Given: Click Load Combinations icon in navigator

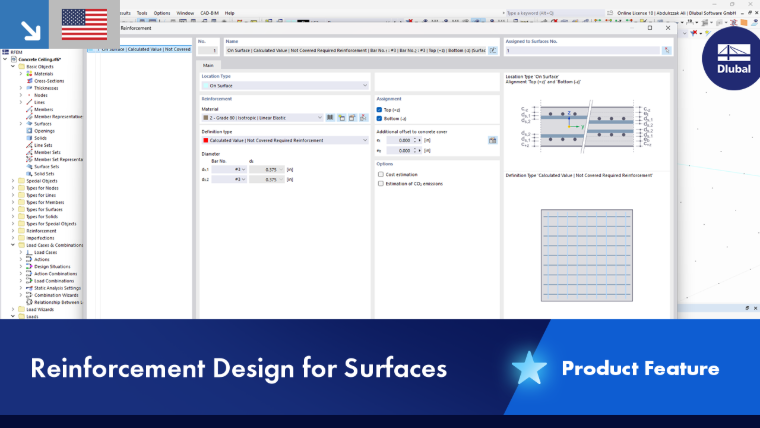Looking at the screenshot, I should click(x=29, y=281).
